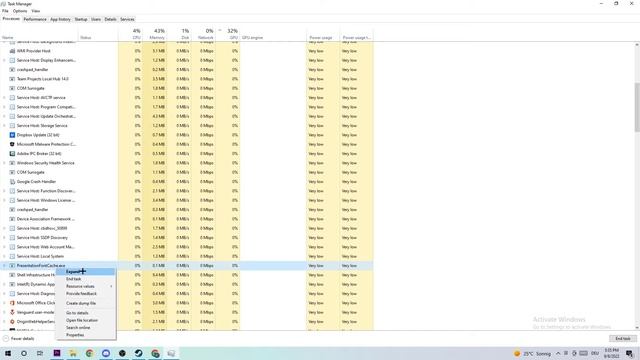640x360 pixels.
Task: Open Steam from the taskbar
Action: coord(138,353)
